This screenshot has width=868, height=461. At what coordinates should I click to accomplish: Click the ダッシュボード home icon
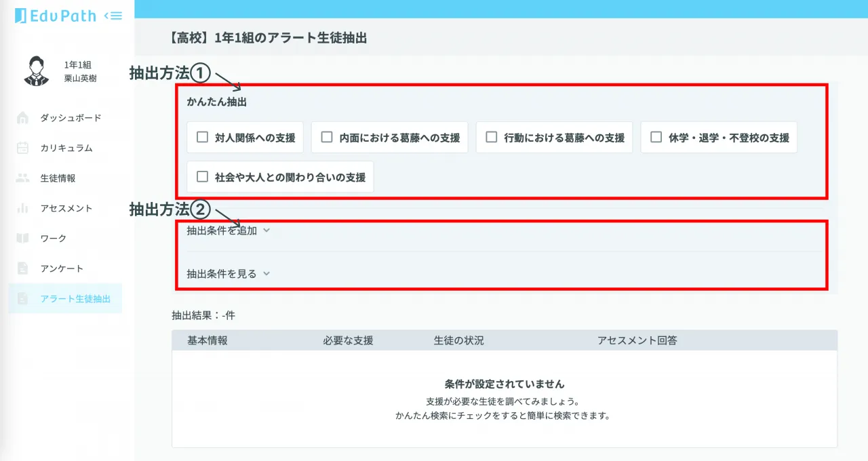(23, 118)
